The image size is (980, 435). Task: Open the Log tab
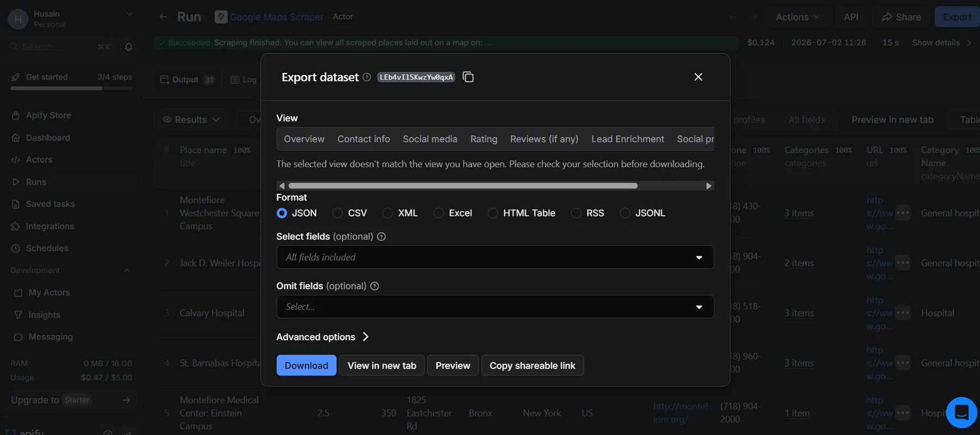243,79
